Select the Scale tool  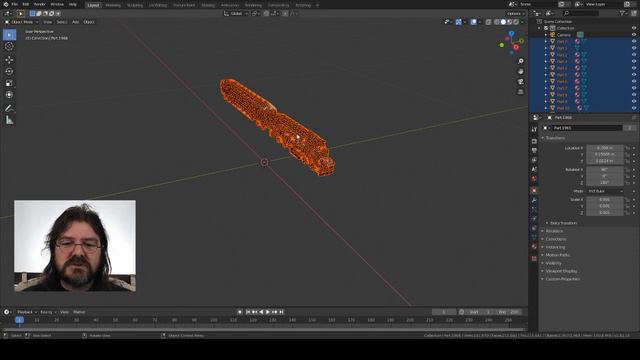click(9, 83)
